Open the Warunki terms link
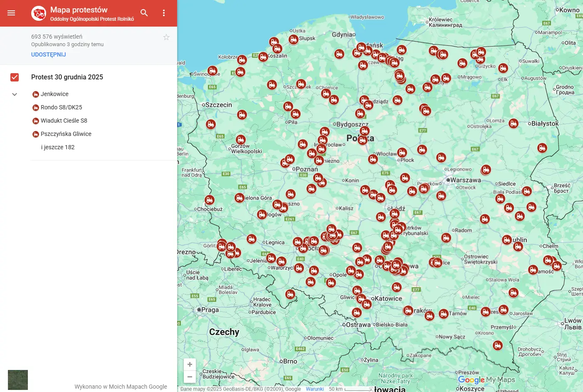Image resolution: width=583 pixels, height=392 pixels. 315,389
